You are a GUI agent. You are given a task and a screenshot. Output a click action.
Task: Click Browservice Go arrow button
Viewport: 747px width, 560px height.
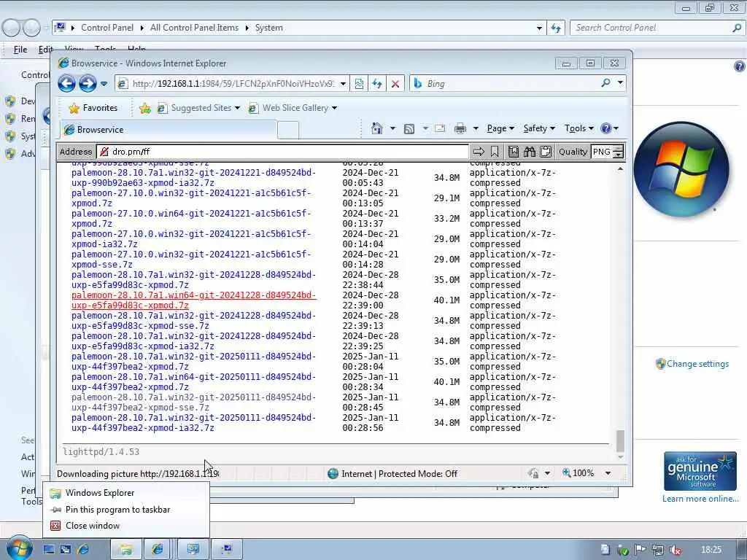[x=479, y=152]
